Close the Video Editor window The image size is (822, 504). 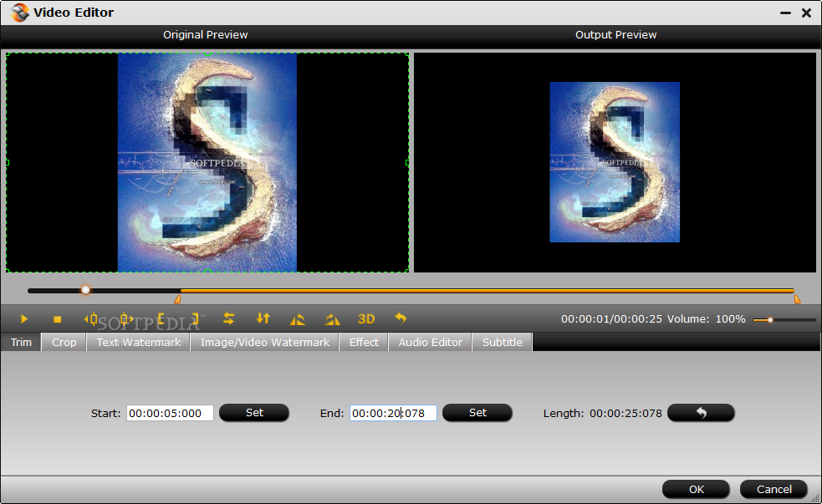click(806, 13)
